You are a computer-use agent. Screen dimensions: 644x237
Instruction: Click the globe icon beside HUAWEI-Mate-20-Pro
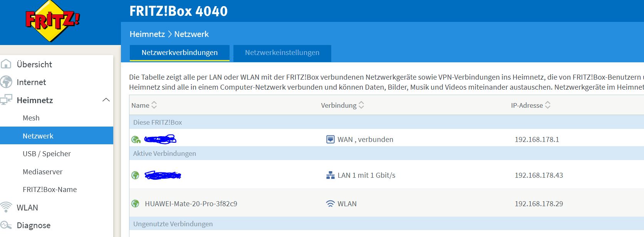pos(135,204)
